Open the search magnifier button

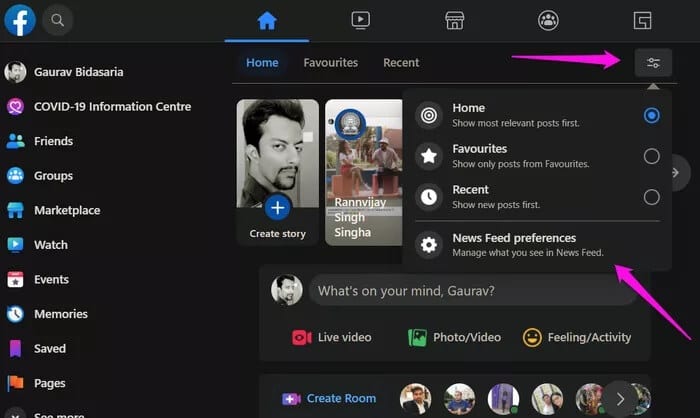57,20
